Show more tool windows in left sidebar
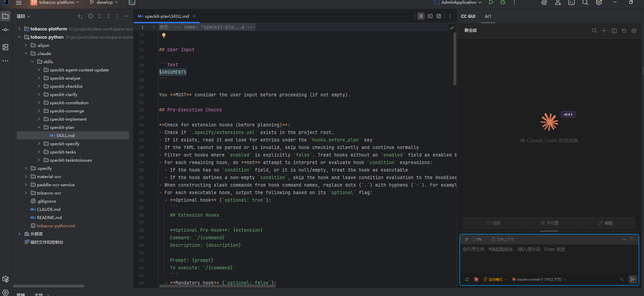The height and width of the screenshot is (296, 644). (5, 61)
